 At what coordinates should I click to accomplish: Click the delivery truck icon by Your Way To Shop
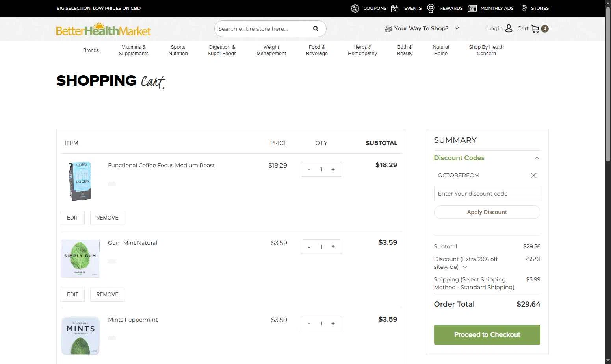pyautogui.click(x=388, y=28)
